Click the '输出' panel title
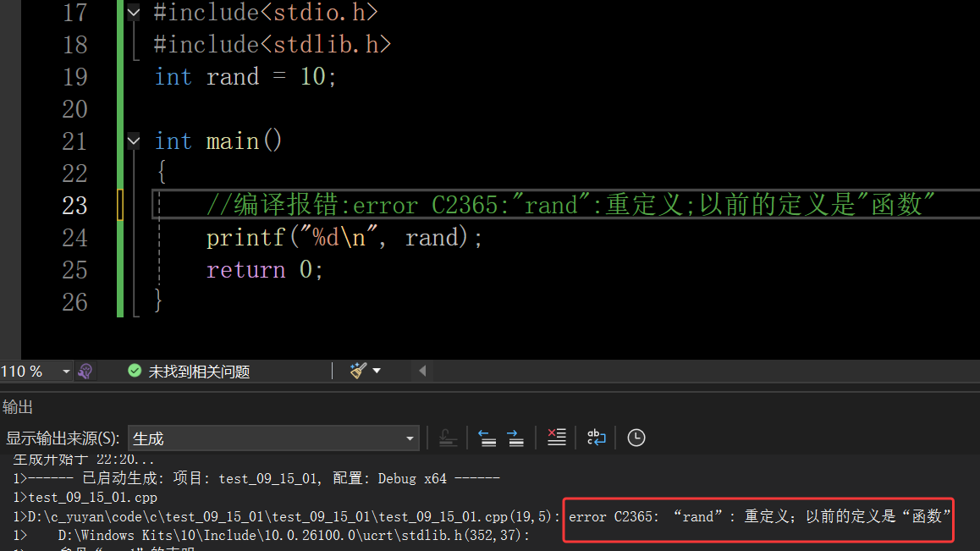The width and height of the screenshot is (980, 551). coord(18,407)
